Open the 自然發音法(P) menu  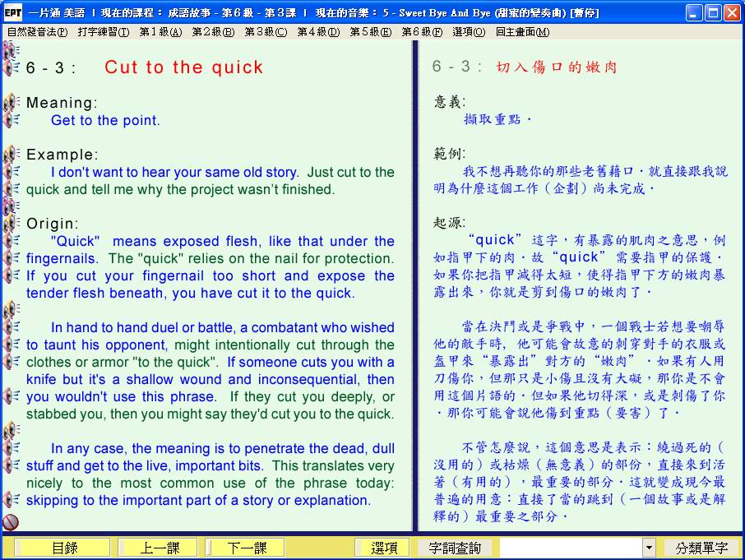coord(37,32)
